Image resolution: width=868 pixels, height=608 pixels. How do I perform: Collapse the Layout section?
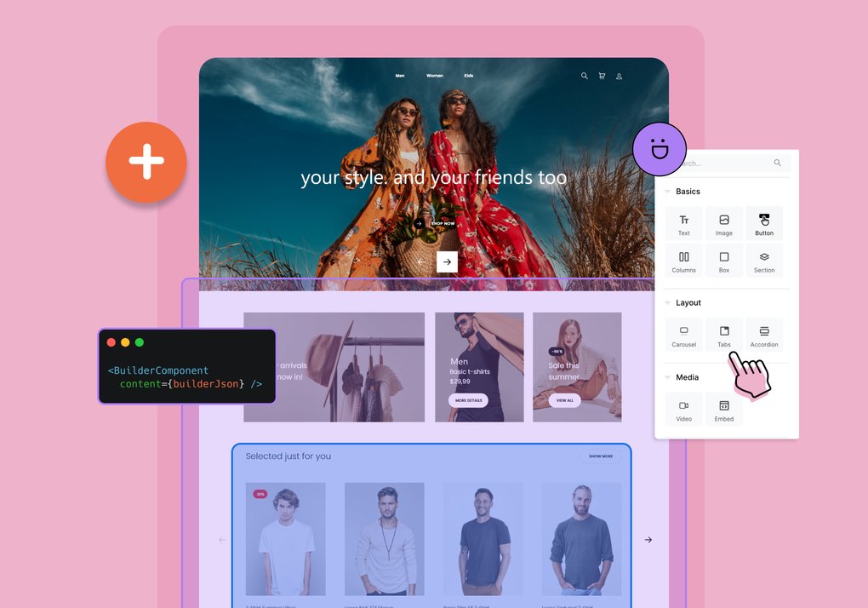click(x=668, y=303)
